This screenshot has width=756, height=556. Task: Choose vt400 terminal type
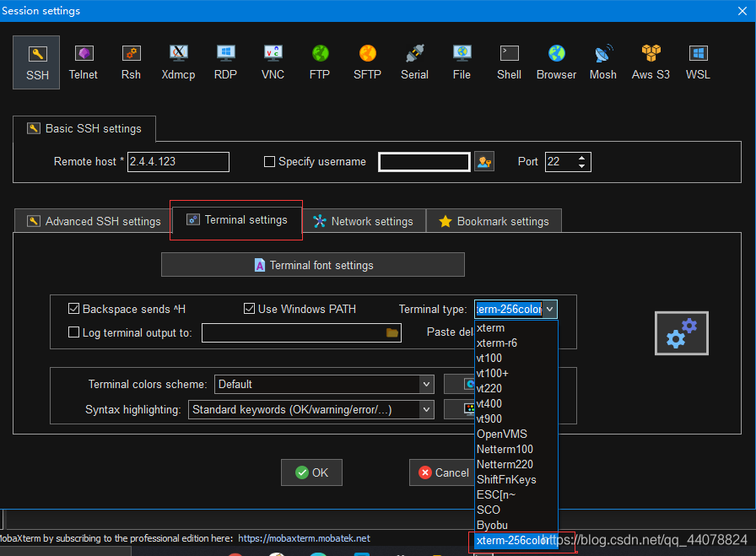(516, 403)
